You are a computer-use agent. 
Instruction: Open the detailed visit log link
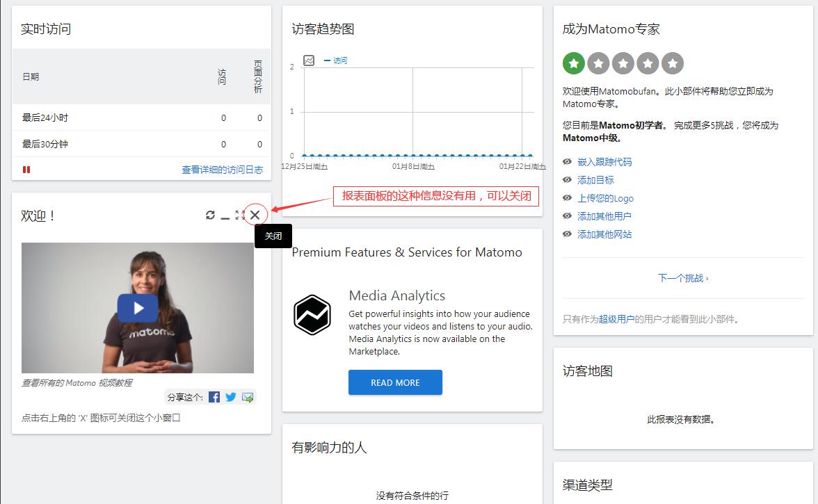click(x=223, y=170)
